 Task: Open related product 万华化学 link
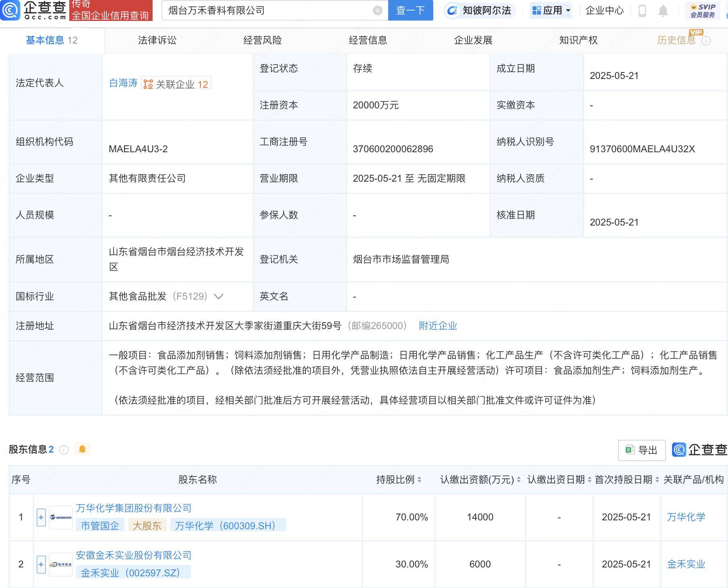pos(686,517)
